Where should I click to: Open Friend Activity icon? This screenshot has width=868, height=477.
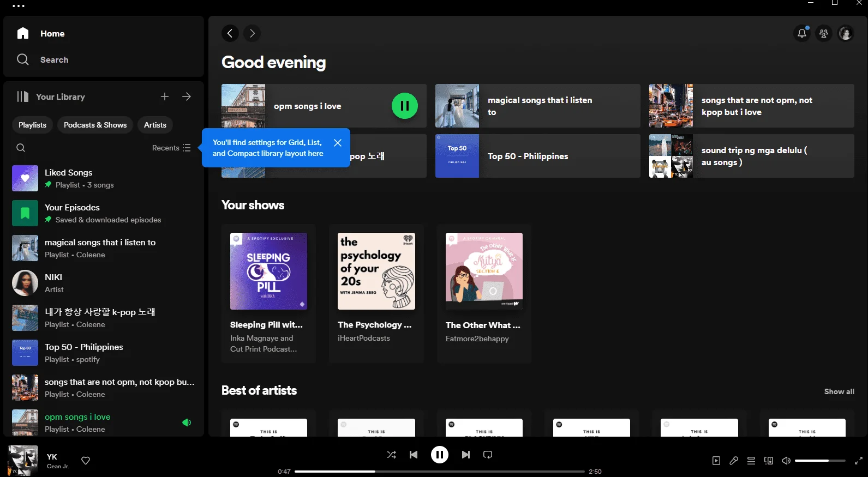[824, 33]
